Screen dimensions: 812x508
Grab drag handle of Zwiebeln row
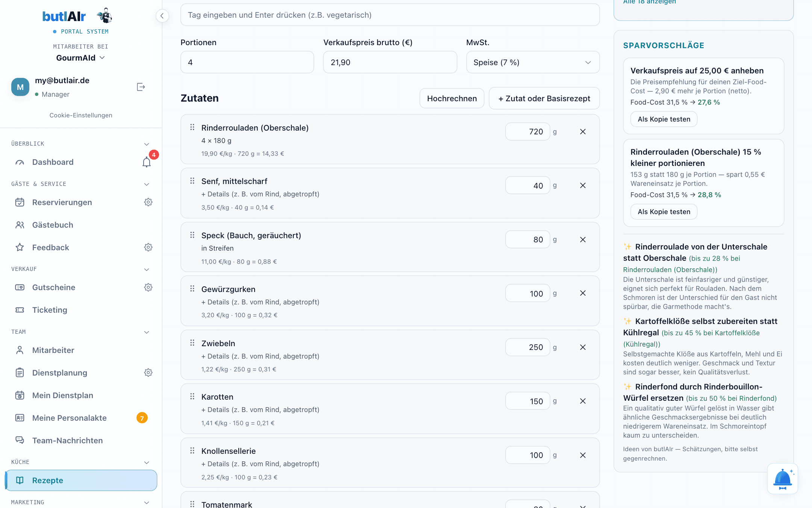(192, 343)
